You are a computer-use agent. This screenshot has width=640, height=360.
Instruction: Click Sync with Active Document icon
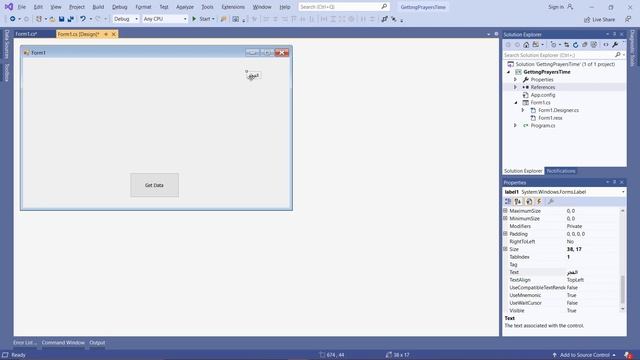click(x=567, y=45)
